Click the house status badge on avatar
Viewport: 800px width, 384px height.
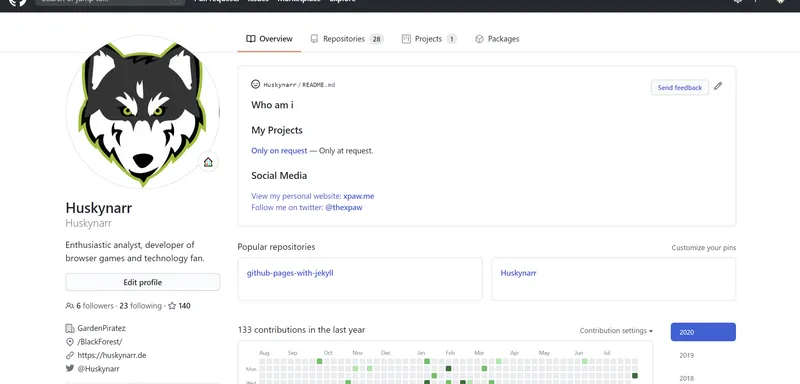click(208, 162)
